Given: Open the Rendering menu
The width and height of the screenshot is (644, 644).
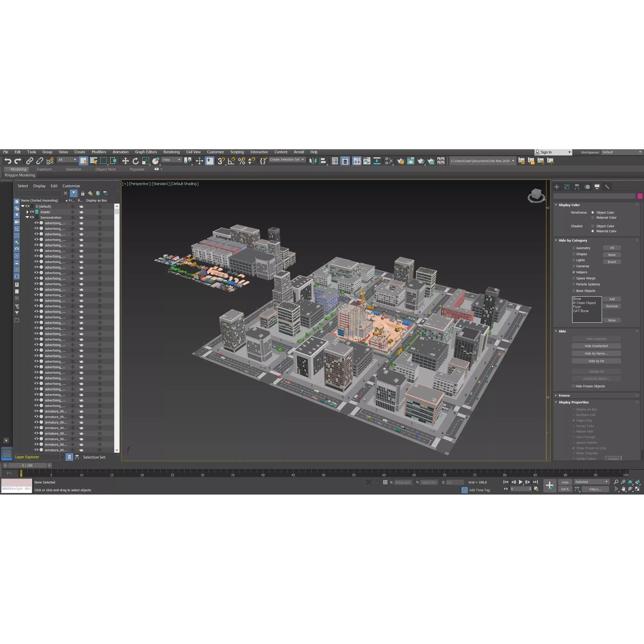Looking at the screenshot, I should (171, 152).
